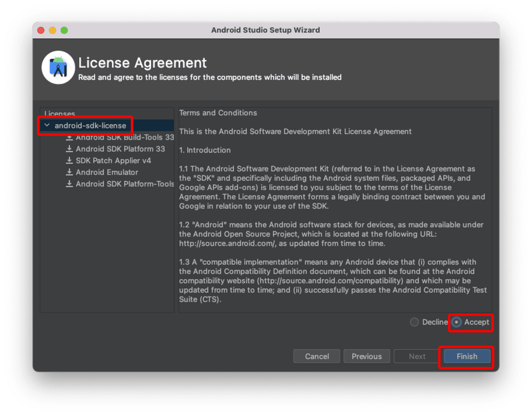Click download icon beside SDK Patch Applier v4

pos(69,160)
